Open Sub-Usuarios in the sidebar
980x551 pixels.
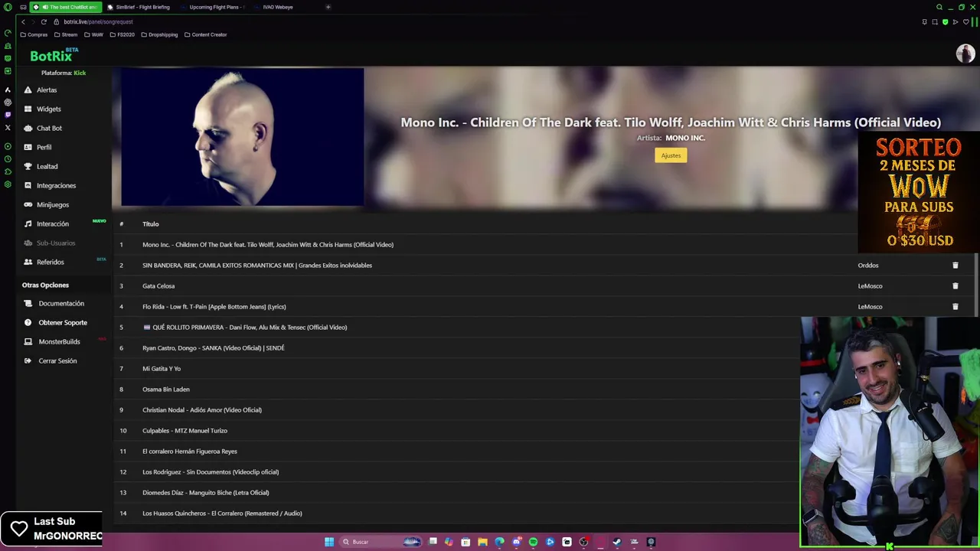56,243
